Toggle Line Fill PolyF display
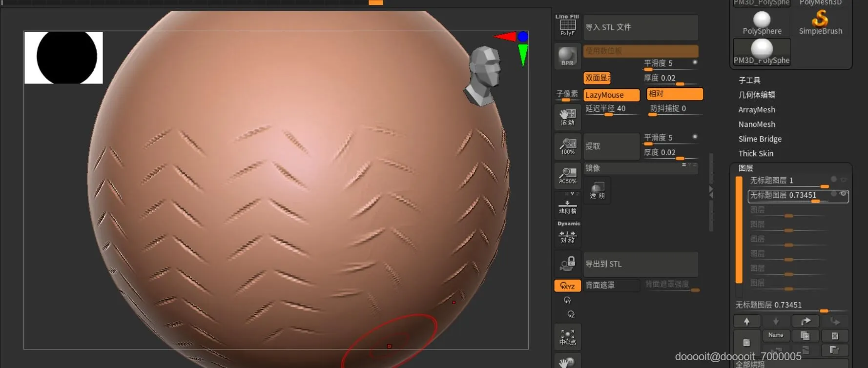This screenshot has width=868, height=368. tap(567, 25)
